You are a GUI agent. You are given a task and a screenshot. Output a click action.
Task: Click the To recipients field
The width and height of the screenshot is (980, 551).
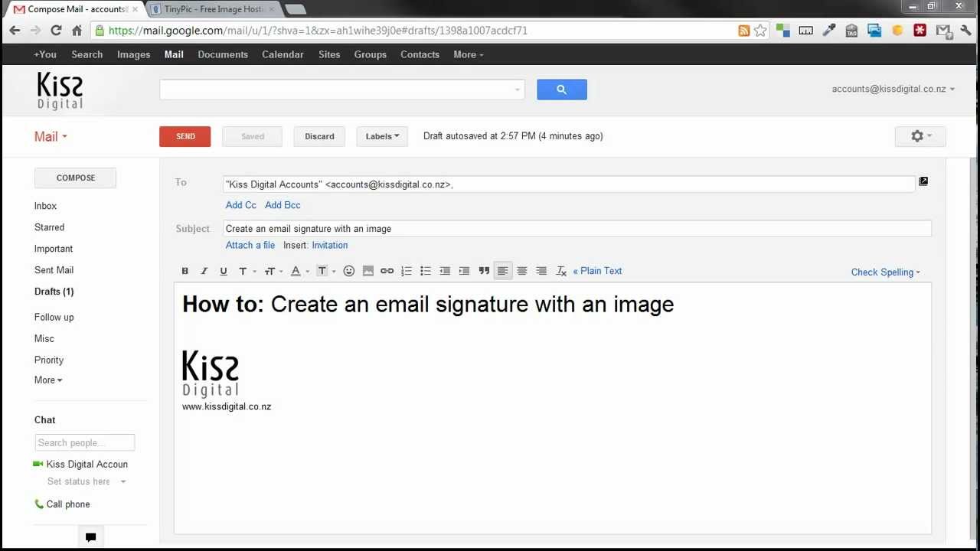569,184
